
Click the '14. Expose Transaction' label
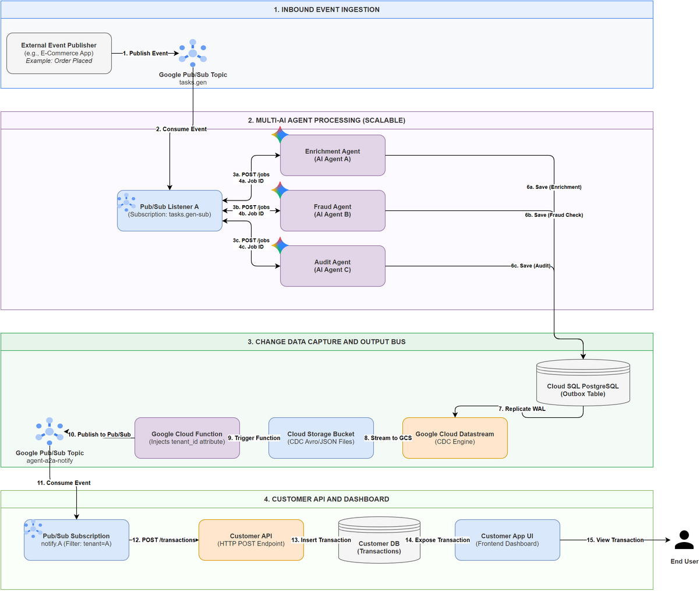437,540
